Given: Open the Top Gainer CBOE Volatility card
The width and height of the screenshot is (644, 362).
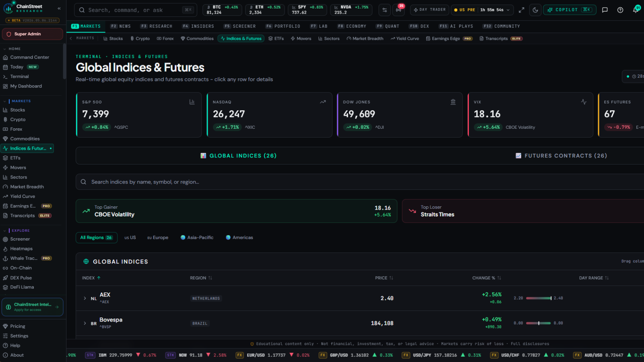Looking at the screenshot, I should click(x=236, y=211).
